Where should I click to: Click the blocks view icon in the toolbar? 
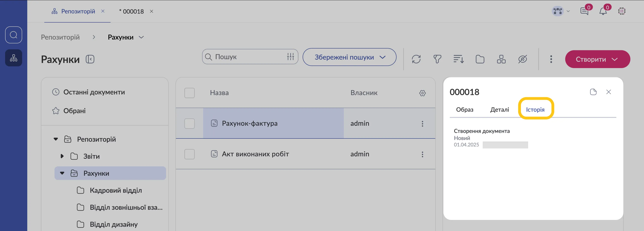pyautogui.click(x=501, y=59)
